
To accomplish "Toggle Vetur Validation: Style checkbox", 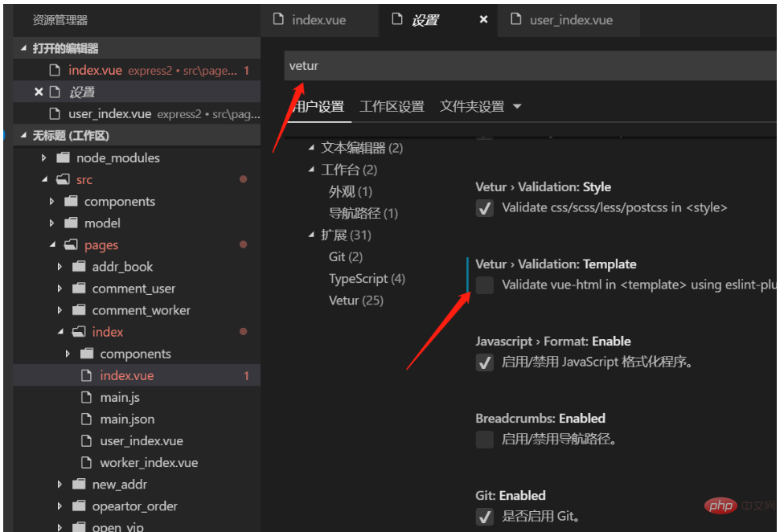I will (x=485, y=208).
